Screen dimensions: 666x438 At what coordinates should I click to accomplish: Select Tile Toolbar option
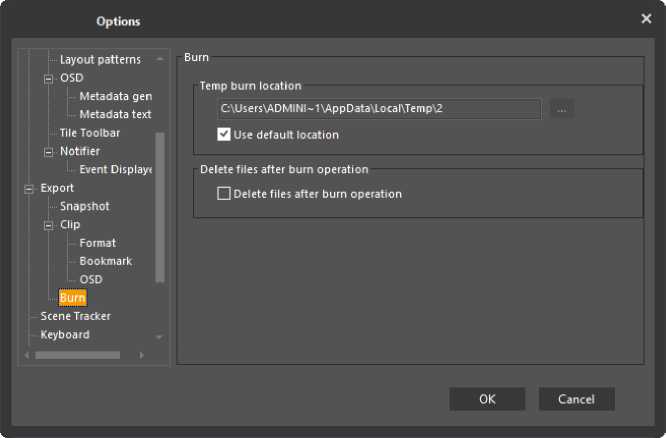coord(90,133)
